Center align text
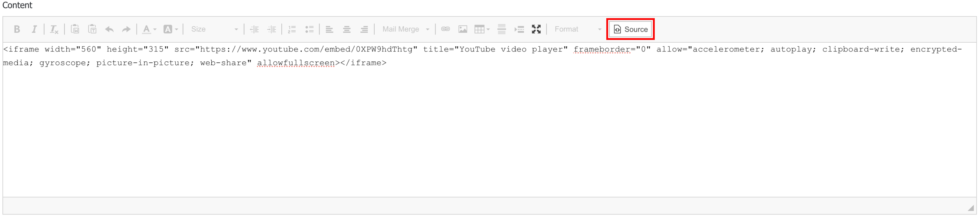 coord(347,29)
